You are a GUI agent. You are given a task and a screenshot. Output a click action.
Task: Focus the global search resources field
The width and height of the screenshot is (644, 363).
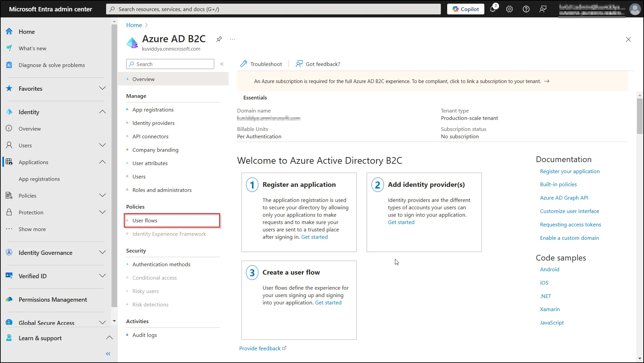point(273,9)
